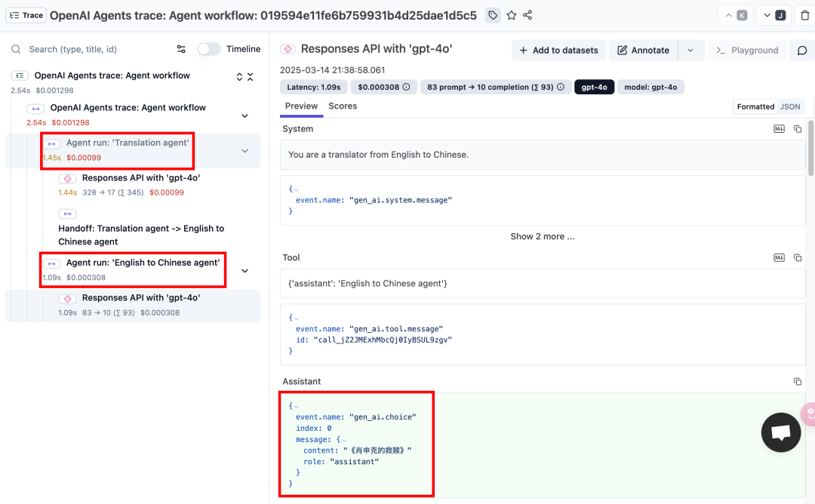Open search filter options icon
This screenshot has width=815, height=504.
click(x=181, y=49)
